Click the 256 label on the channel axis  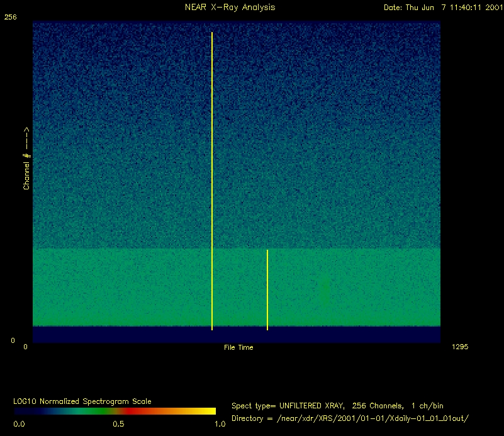click(10, 18)
